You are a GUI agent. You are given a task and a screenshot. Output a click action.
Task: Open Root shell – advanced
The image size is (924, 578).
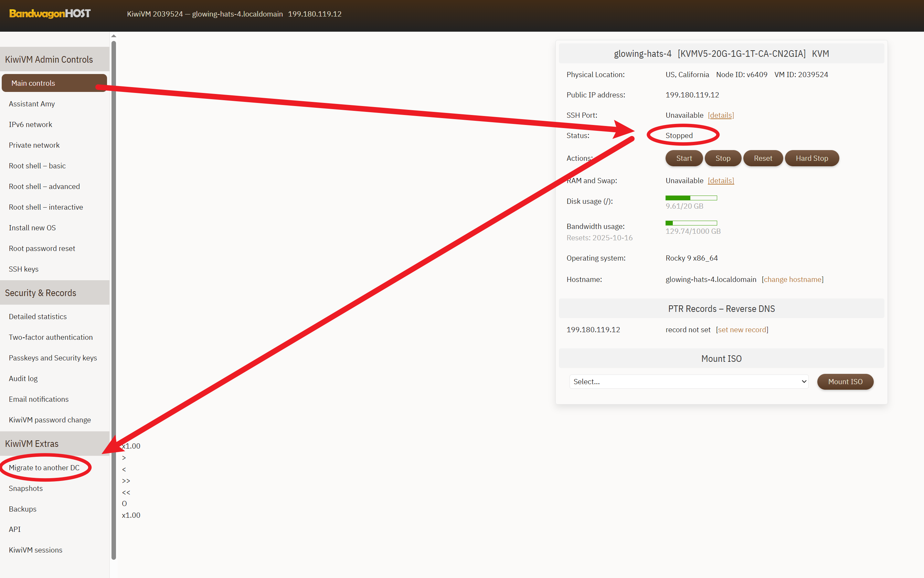[x=44, y=186]
